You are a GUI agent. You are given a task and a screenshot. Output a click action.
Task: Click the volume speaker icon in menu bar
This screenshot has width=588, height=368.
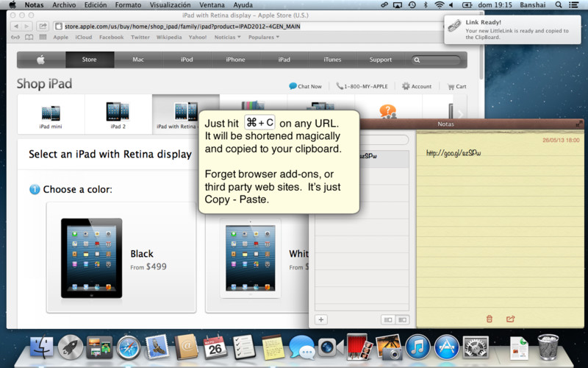pos(451,5)
